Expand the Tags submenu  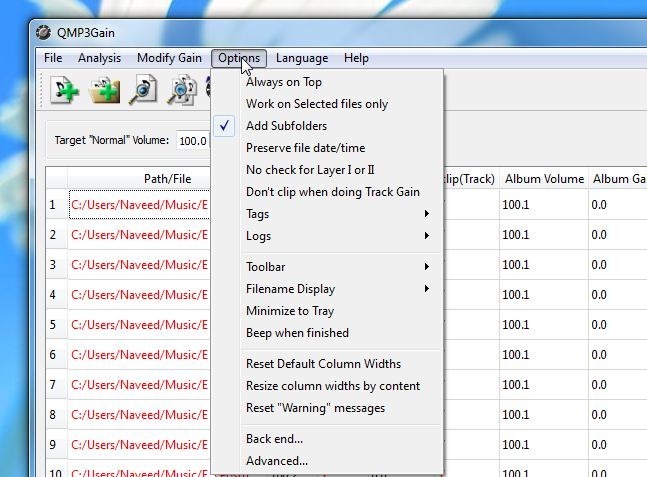coord(327,214)
